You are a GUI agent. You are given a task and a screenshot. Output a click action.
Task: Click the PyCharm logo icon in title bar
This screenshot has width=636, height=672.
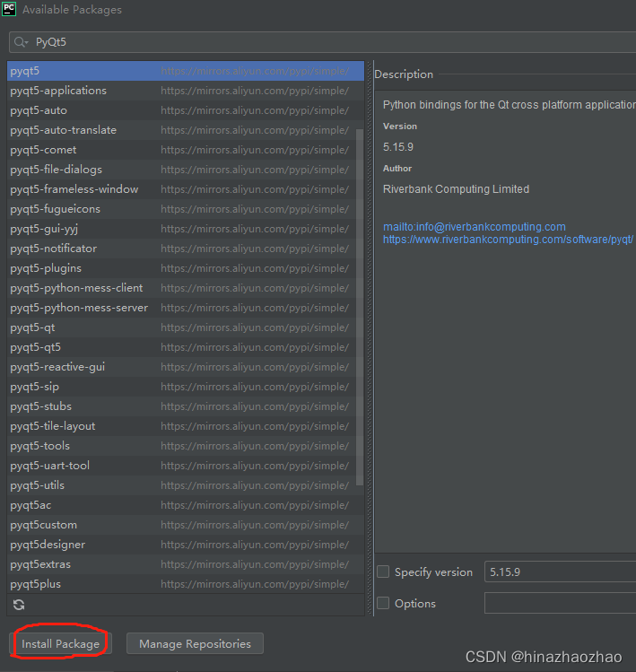[9, 9]
